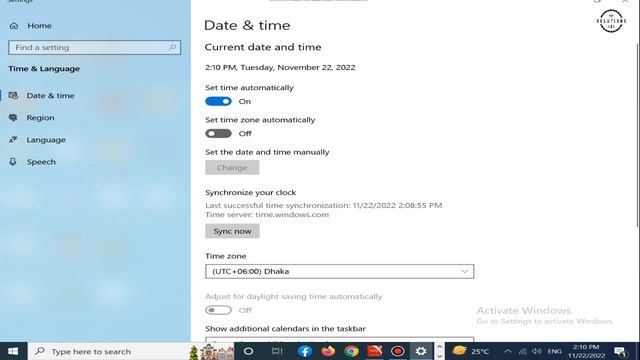
Task: Open the notification action center
Action: point(620,351)
